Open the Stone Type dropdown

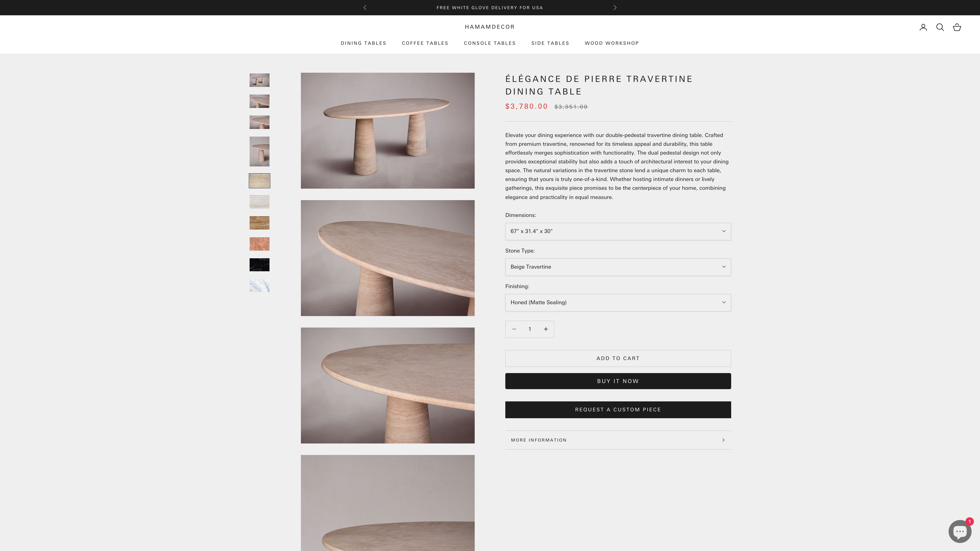[x=618, y=267]
